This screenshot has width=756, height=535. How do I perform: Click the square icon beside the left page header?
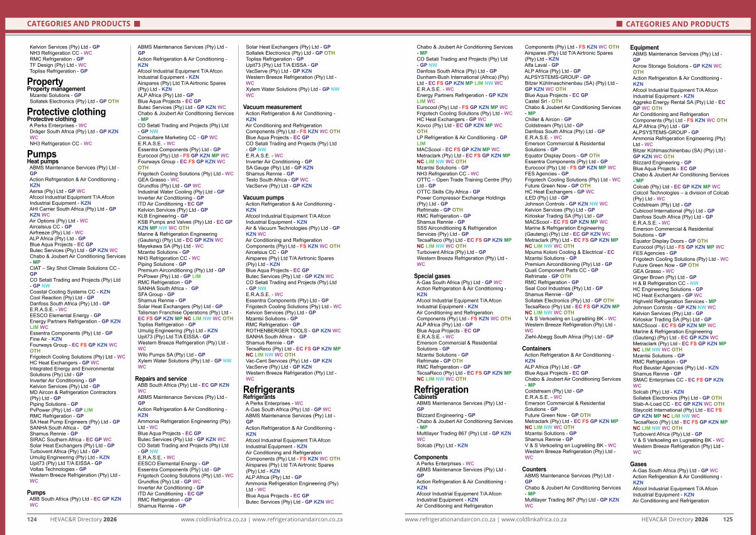pos(136,24)
